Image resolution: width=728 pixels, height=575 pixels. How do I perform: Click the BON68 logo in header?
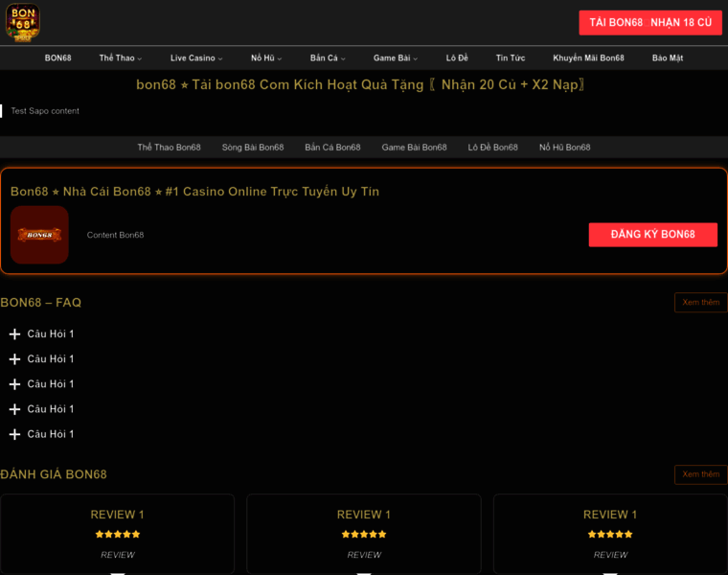[23, 22]
